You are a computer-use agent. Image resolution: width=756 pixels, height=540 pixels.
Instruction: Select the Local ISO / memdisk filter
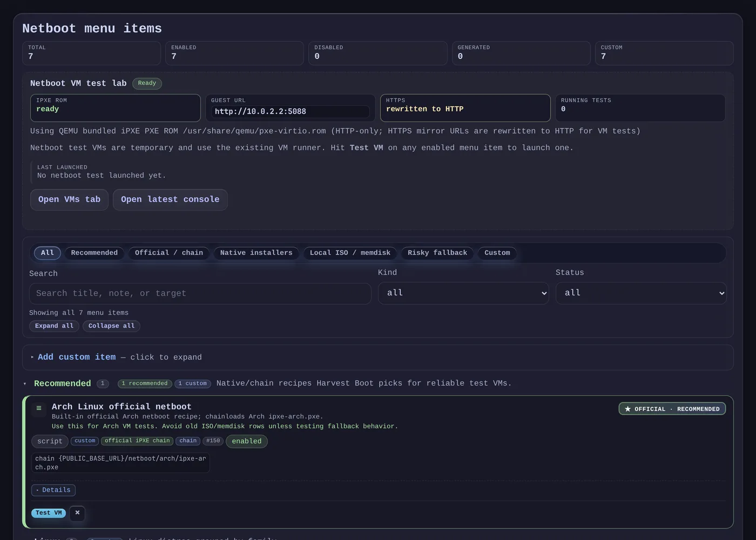point(350,253)
